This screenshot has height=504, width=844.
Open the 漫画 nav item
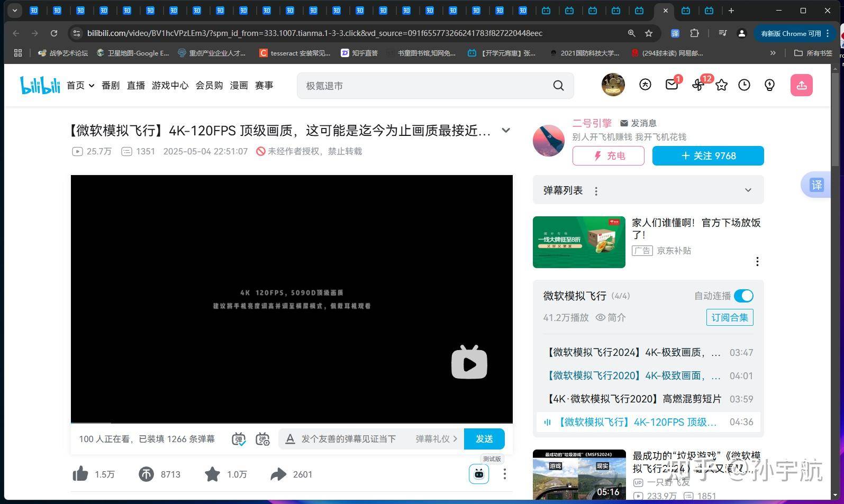click(239, 85)
